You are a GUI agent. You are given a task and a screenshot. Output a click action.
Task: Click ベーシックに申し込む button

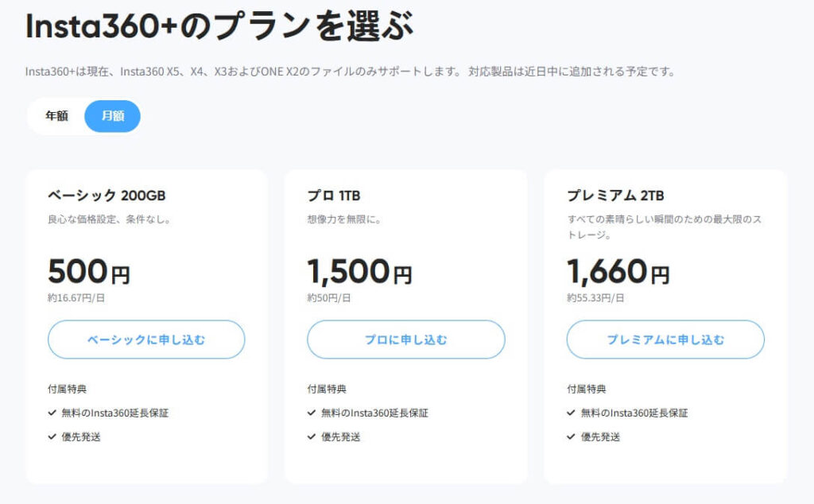[x=146, y=340]
